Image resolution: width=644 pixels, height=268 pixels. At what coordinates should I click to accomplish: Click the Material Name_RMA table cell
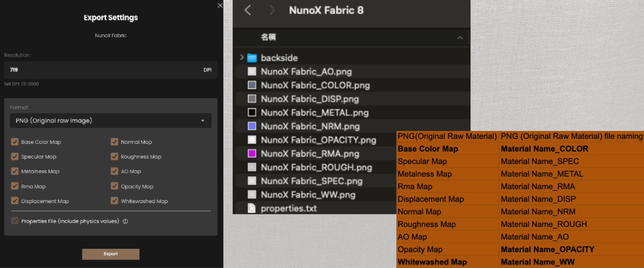point(571,186)
